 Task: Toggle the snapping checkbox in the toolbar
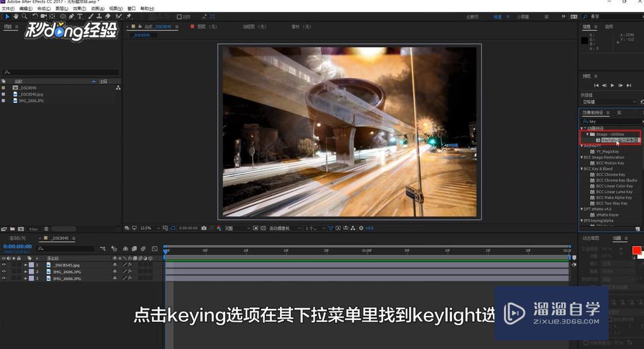pos(179,17)
